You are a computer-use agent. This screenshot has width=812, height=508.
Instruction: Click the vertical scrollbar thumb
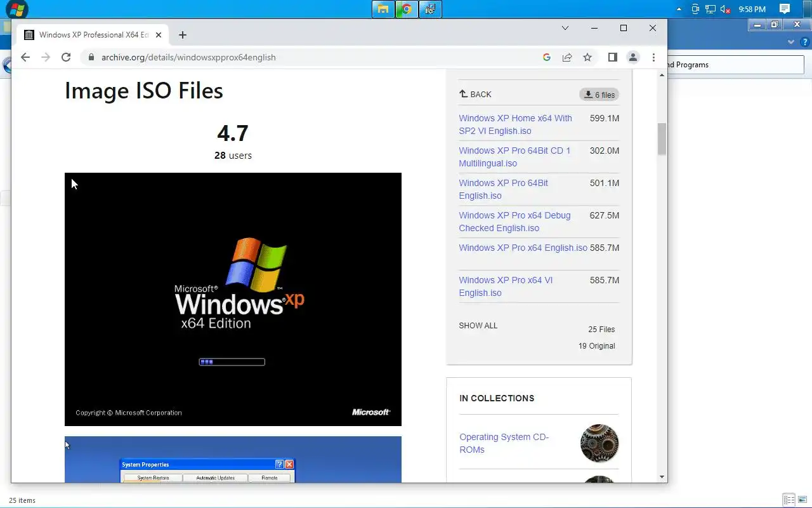coord(662,138)
